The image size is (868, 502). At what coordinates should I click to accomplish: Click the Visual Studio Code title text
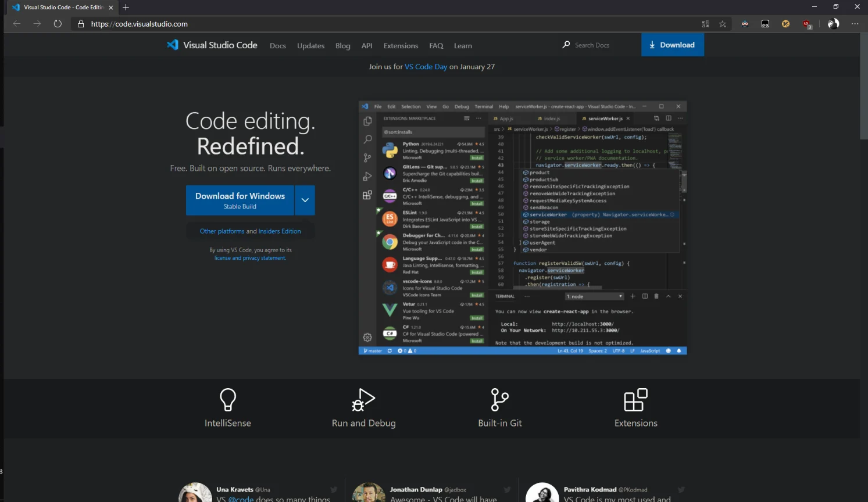(x=220, y=45)
